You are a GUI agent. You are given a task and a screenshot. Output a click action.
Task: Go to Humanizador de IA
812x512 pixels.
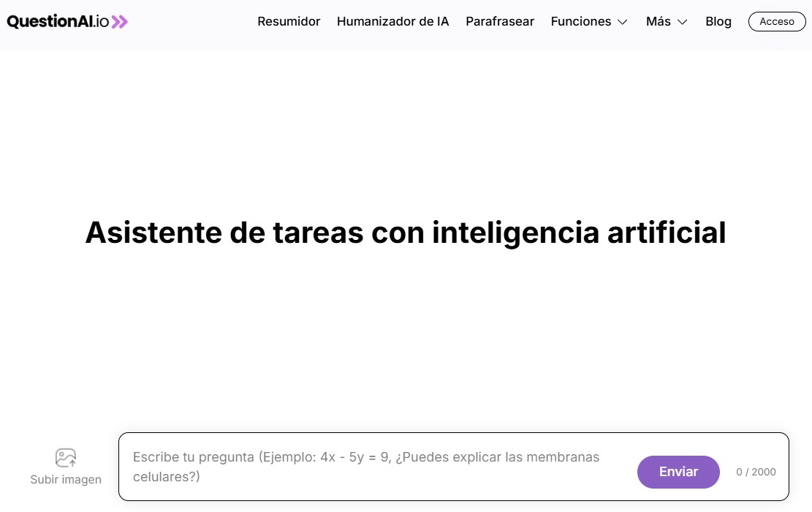(392, 21)
